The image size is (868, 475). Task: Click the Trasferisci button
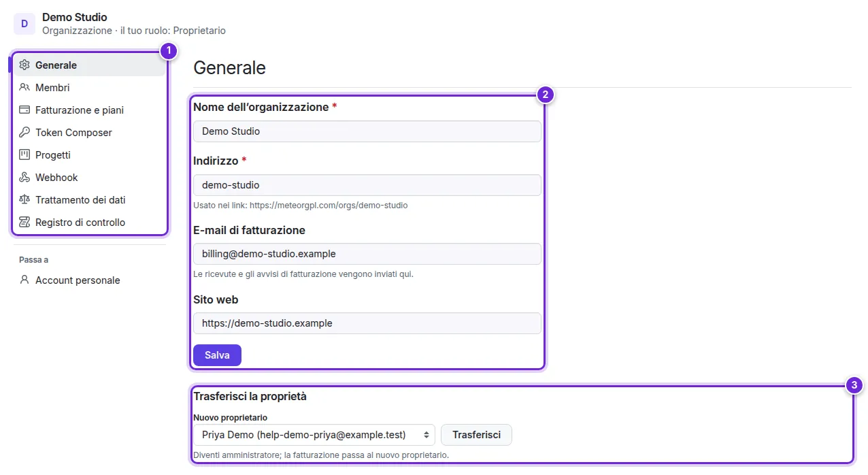click(x=476, y=435)
